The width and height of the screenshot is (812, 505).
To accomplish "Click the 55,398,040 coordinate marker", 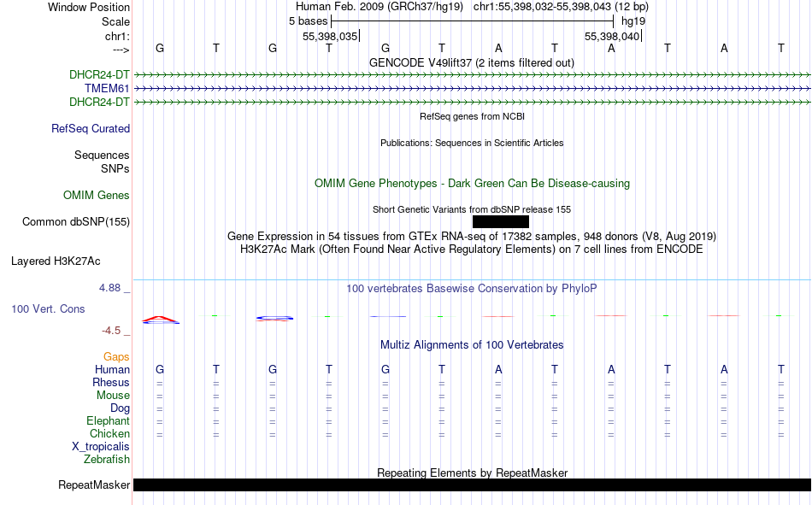I will (613, 36).
